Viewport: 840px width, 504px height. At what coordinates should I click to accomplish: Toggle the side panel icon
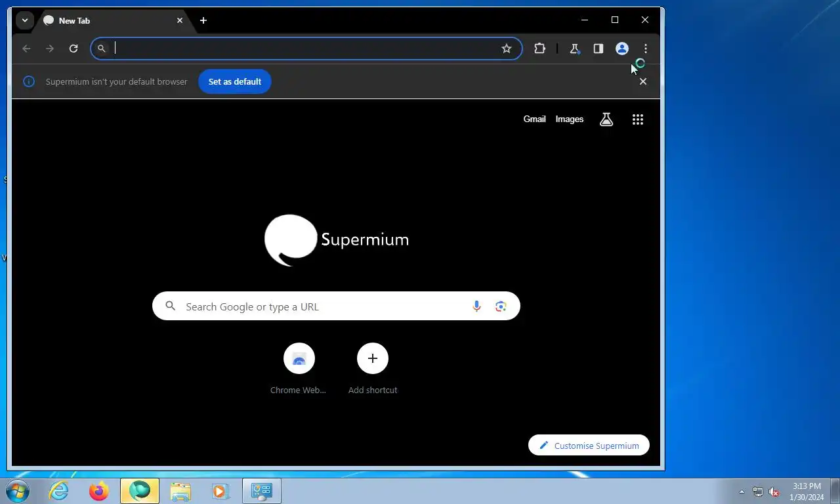[x=598, y=49]
